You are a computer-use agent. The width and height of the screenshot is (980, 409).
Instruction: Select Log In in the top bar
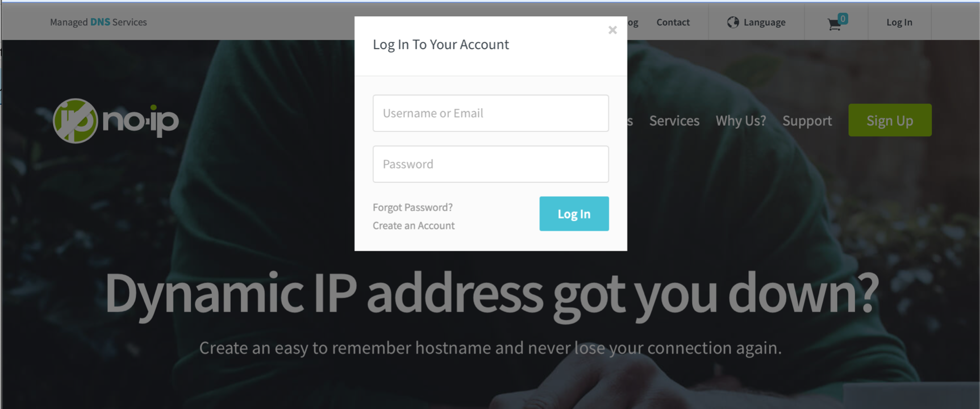pyautogui.click(x=899, y=22)
